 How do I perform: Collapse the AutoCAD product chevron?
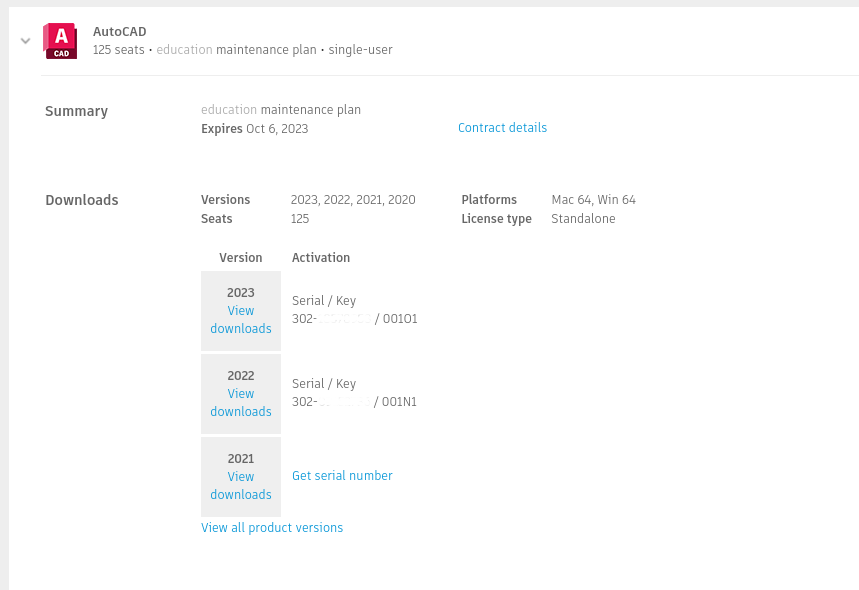click(x=26, y=41)
